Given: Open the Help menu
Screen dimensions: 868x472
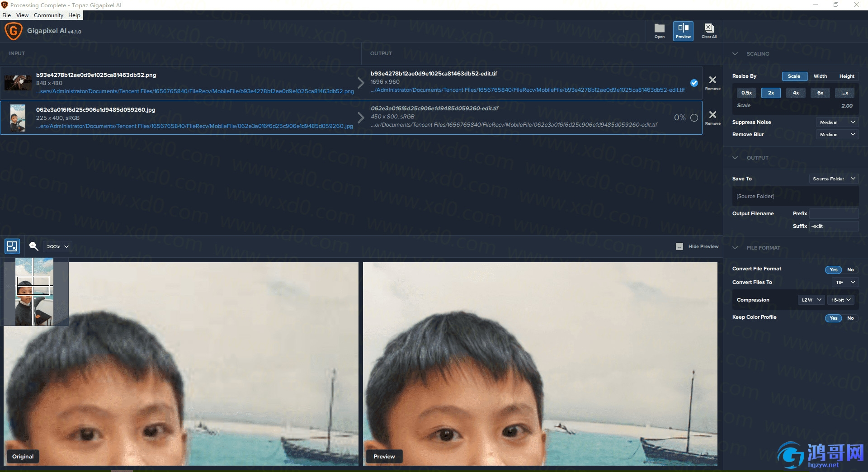Looking at the screenshot, I should (x=74, y=15).
